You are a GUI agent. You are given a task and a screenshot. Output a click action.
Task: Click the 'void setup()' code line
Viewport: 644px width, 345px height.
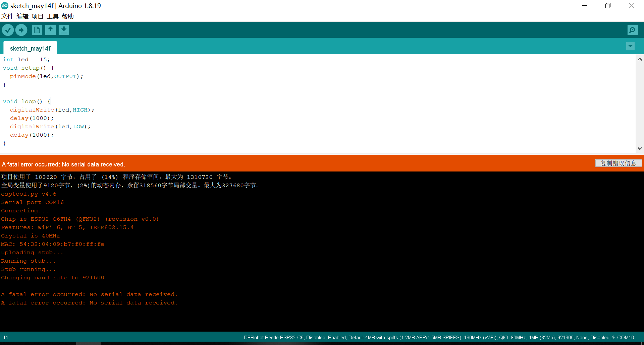tap(28, 68)
